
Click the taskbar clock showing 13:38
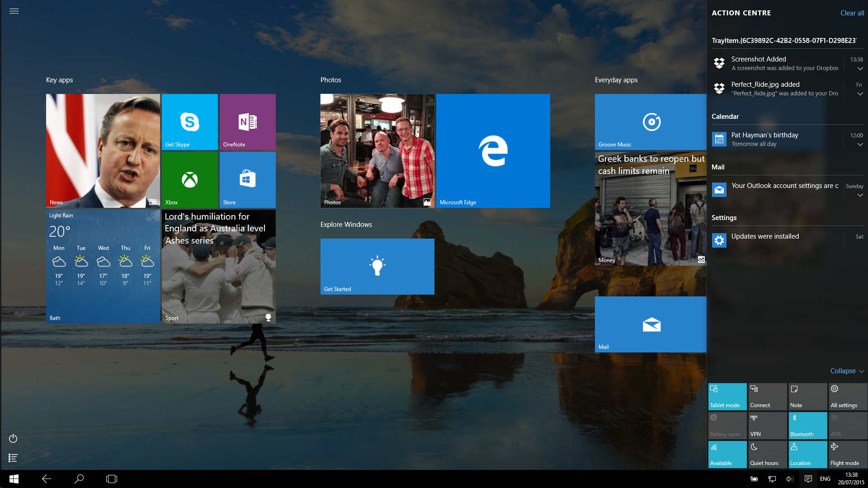[x=851, y=479]
